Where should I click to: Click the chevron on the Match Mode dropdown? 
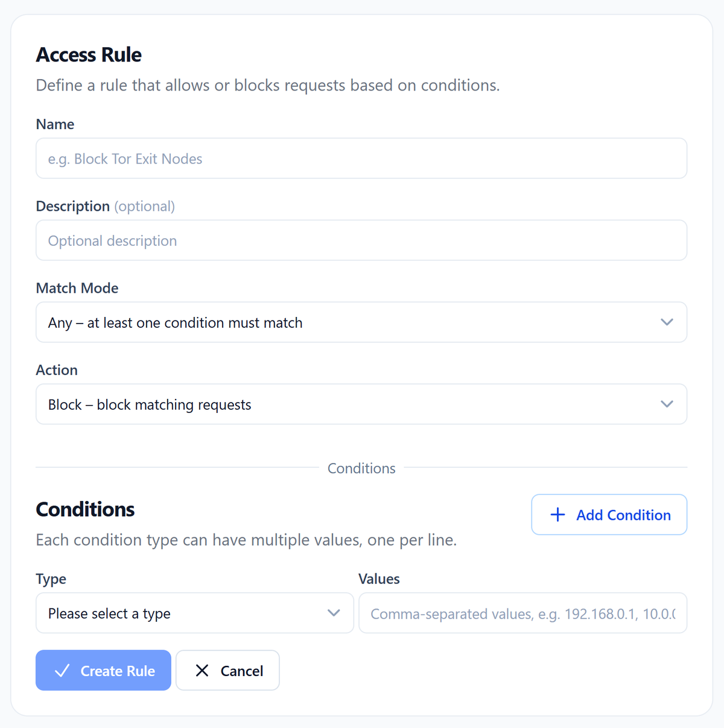coord(667,322)
